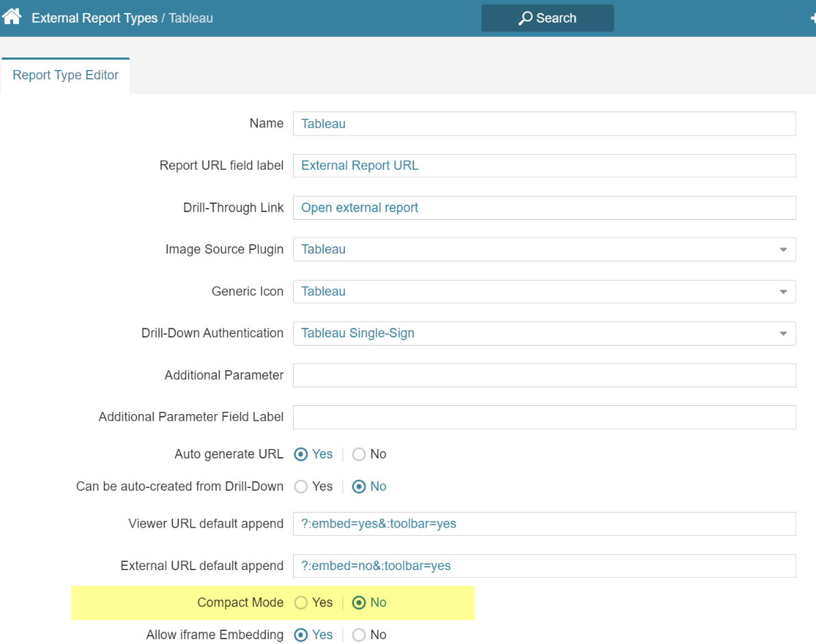The width and height of the screenshot is (816, 644).
Task: Click the Additional Parameter Field Label input
Action: 544,417
